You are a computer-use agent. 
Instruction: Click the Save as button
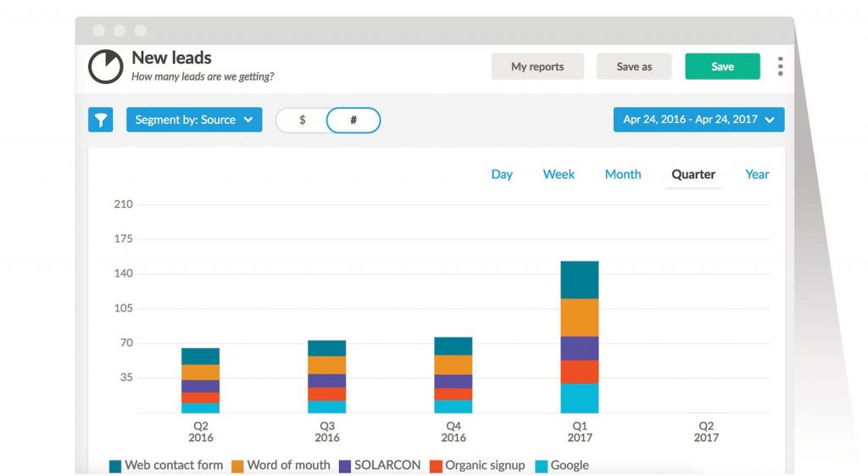point(634,67)
